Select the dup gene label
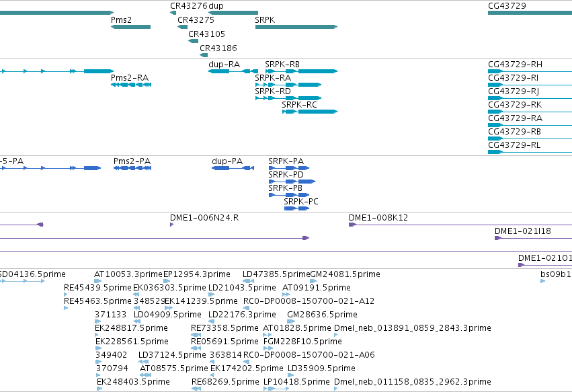Viewport: 572px width, 392px height. tap(216, 6)
